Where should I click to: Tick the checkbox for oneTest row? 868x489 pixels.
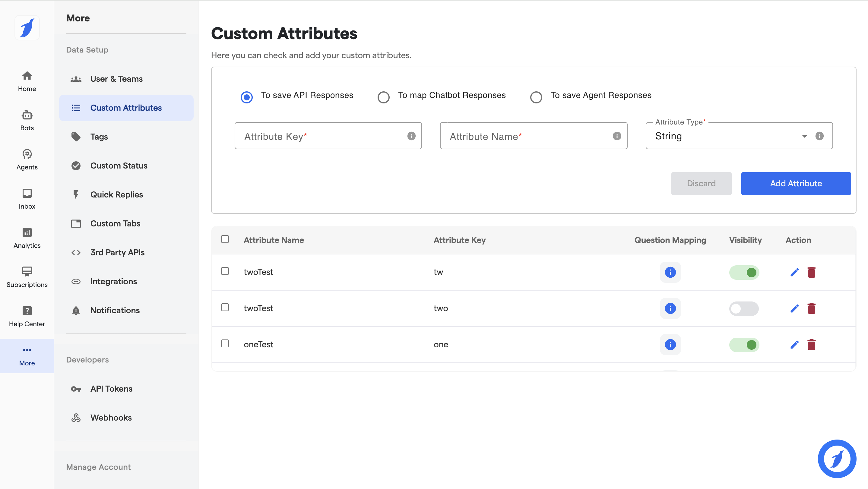[225, 343]
